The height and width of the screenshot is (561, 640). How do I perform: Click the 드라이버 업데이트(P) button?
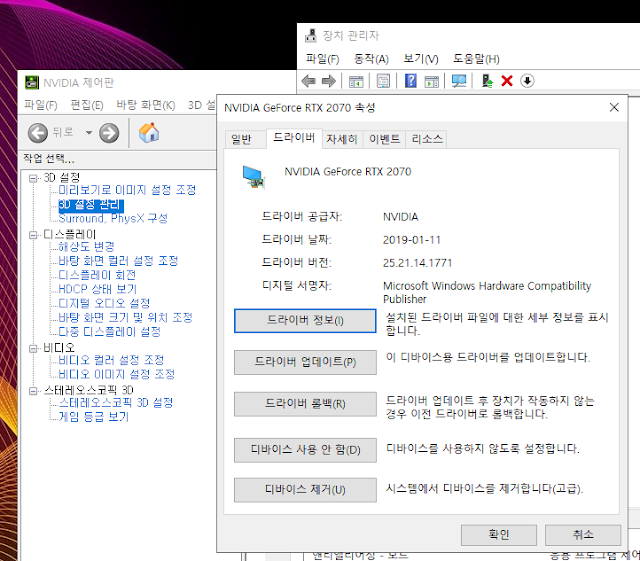(x=305, y=362)
